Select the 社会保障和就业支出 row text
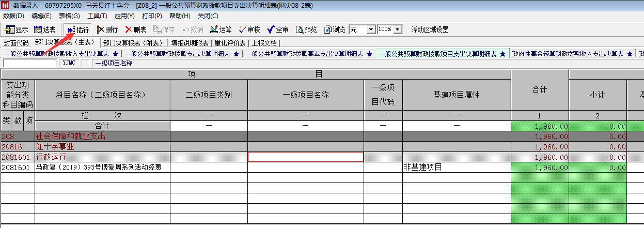 [x=70, y=136]
